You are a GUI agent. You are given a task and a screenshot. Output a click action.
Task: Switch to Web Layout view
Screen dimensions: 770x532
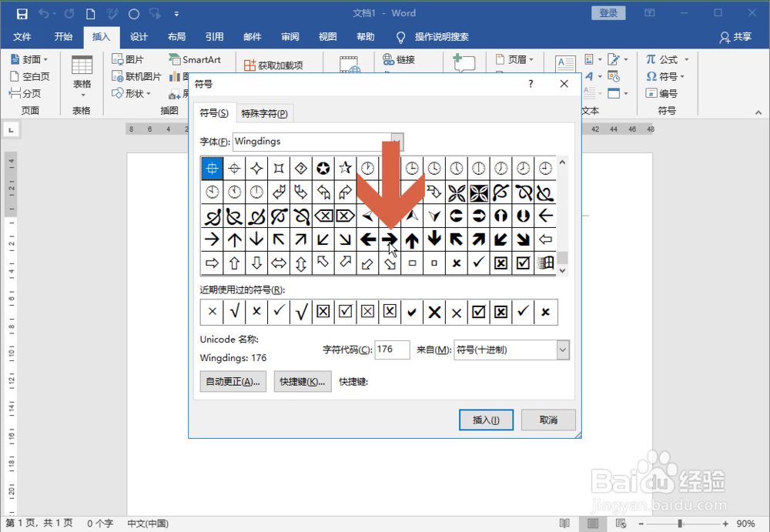619,523
